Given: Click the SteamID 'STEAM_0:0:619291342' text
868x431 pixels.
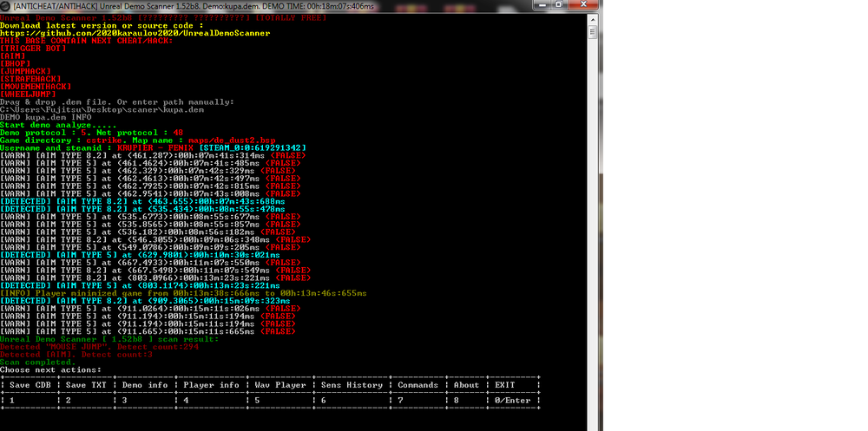Looking at the screenshot, I should pos(253,148).
